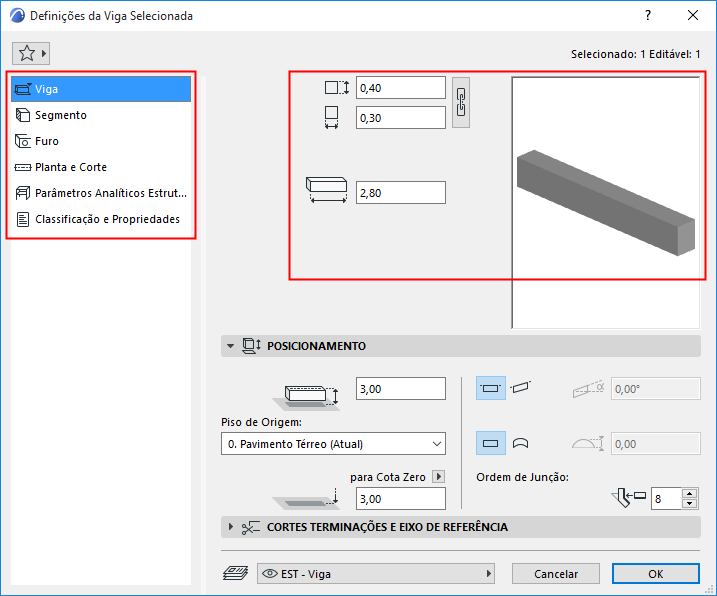The height and width of the screenshot is (596, 717).
Task: Click the Piso de Origem label
Action: [x=261, y=422]
